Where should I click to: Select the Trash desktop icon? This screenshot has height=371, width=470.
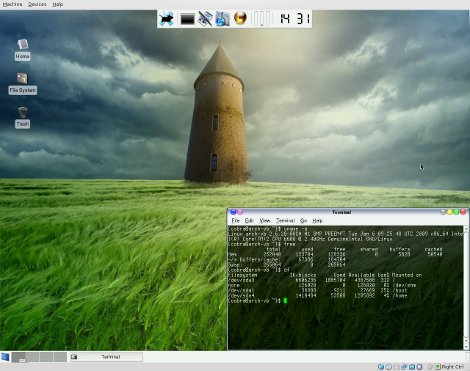22,117
